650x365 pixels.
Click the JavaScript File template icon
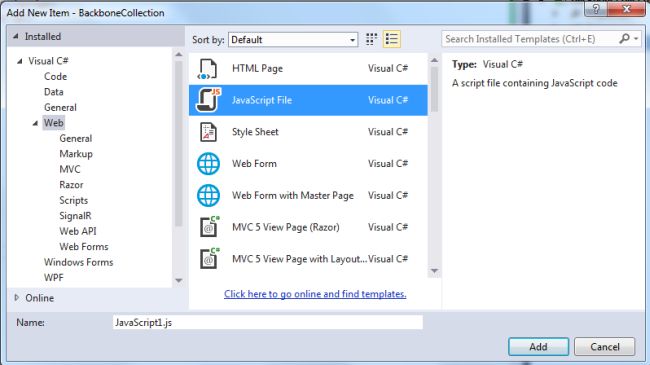(209, 100)
